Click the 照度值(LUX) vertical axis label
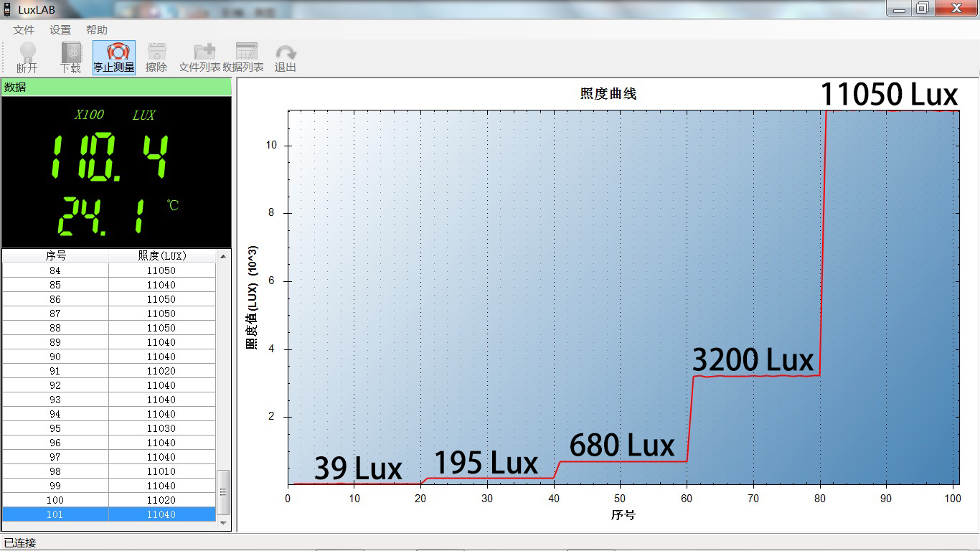Viewport: 980px width, 551px height. 252,297
